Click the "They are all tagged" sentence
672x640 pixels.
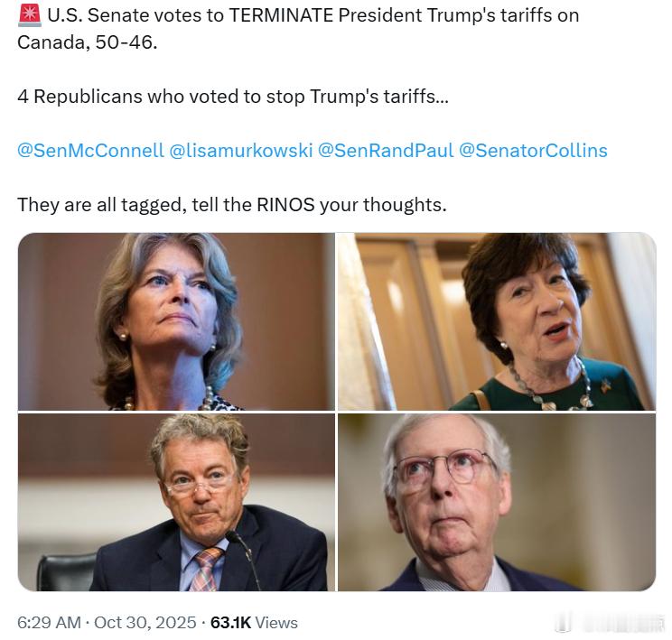pos(232,204)
